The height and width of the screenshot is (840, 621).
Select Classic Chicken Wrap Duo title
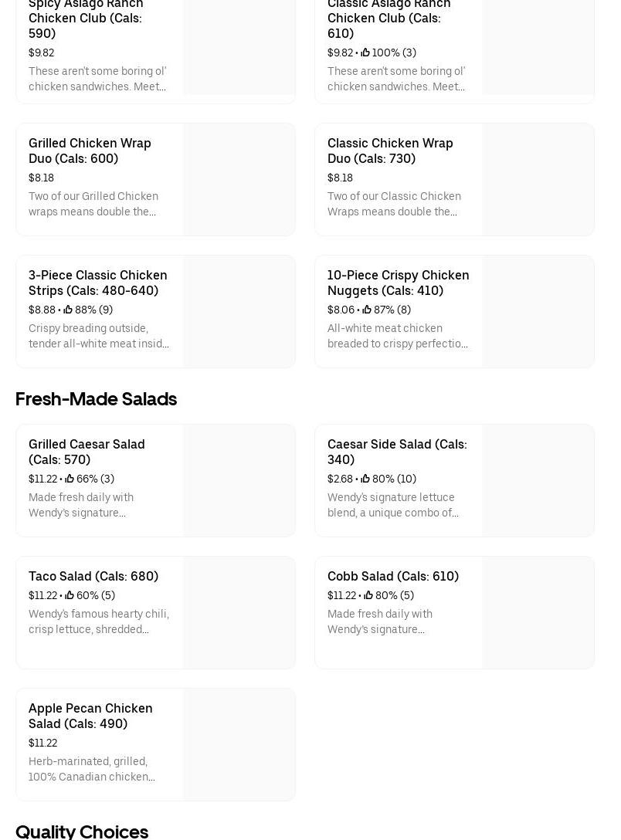pyautogui.click(x=390, y=151)
